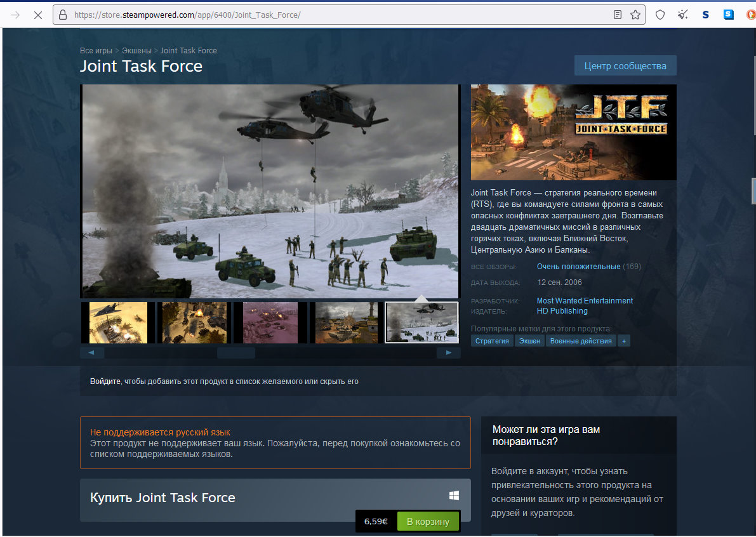Screen dimensions: 756x537
Task: Click Купить Joint Task Force heading
Action: coord(162,498)
